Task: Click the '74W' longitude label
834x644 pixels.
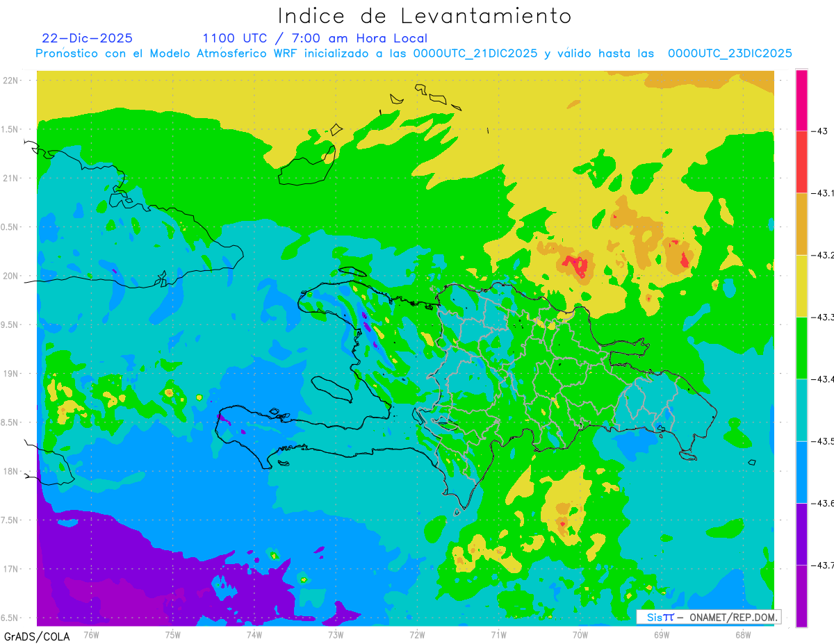Action: 254,634
